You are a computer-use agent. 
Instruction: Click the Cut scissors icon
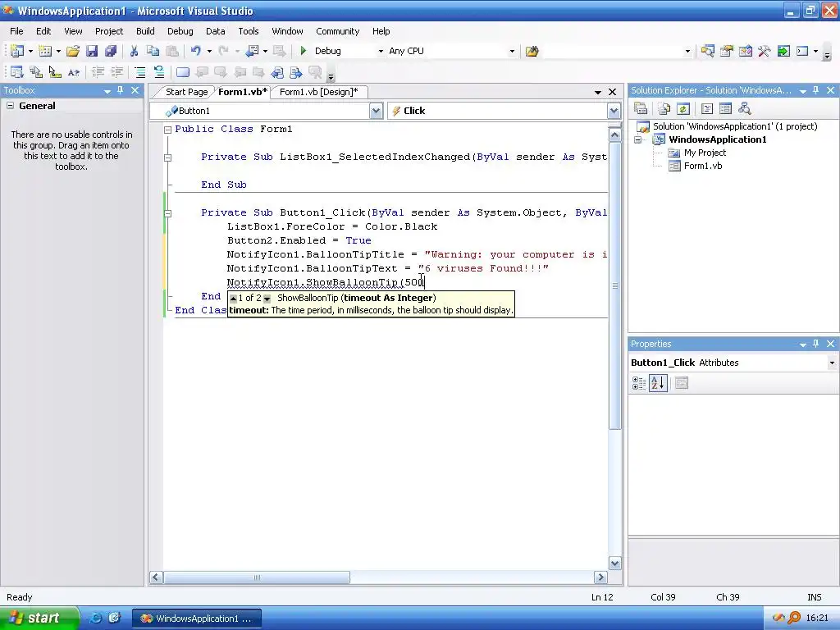pos(134,51)
